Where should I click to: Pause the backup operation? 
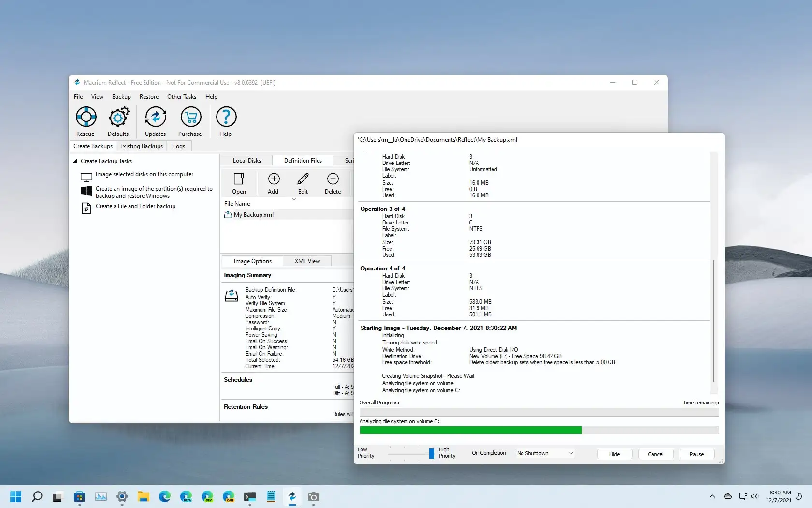point(696,454)
